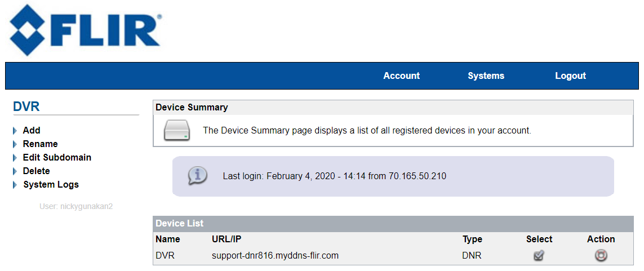Open the Account menu

(x=401, y=76)
